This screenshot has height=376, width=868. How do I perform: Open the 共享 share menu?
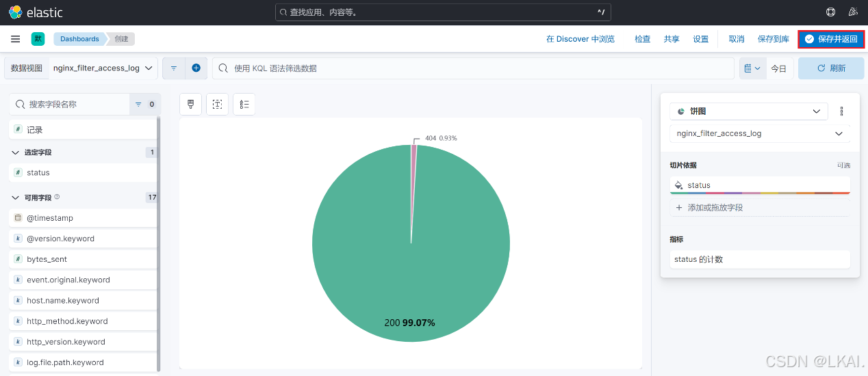[672, 39]
